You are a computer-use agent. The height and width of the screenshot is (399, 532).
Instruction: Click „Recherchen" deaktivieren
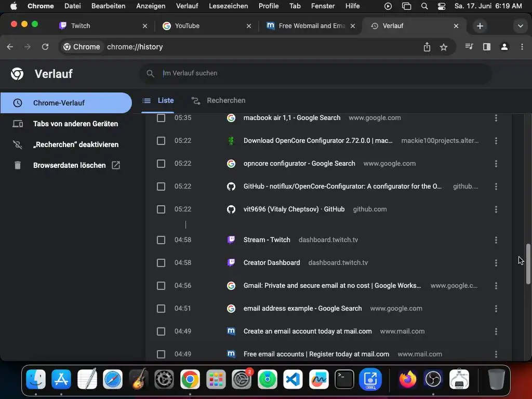point(66,144)
